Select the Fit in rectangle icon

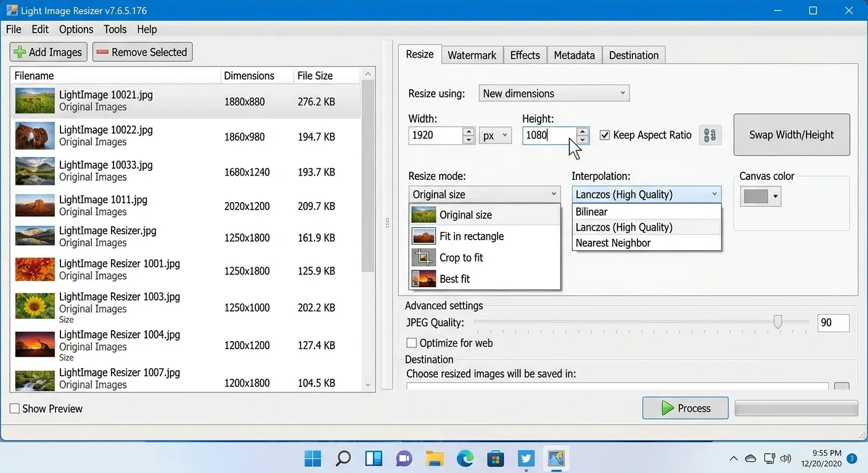pyautogui.click(x=424, y=236)
